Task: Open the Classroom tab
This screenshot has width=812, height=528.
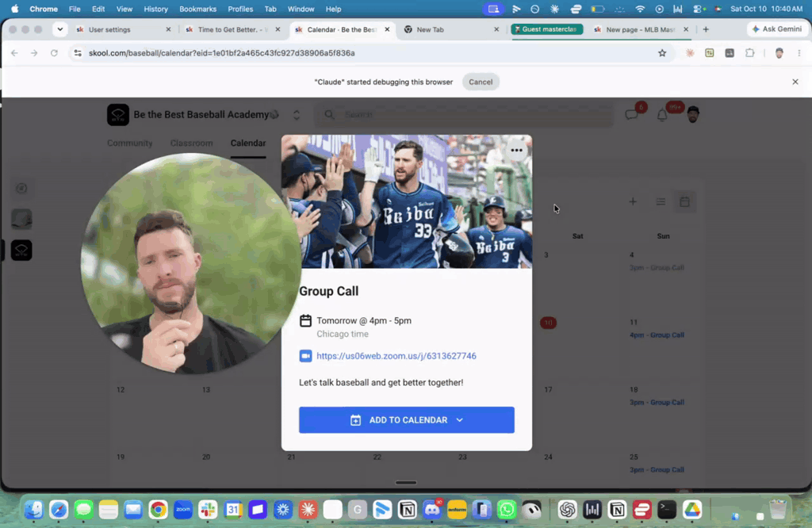Action: pyautogui.click(x=192, y=143)
